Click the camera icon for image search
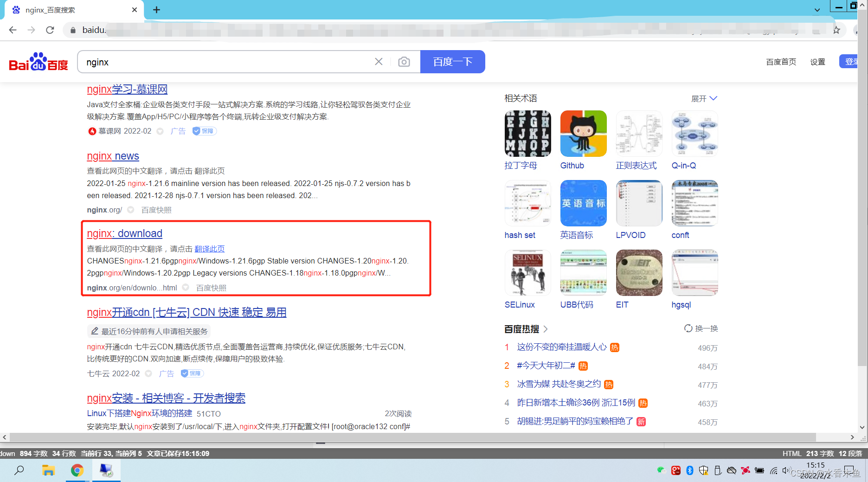868x482 pixels. click(x=404, y=61)
